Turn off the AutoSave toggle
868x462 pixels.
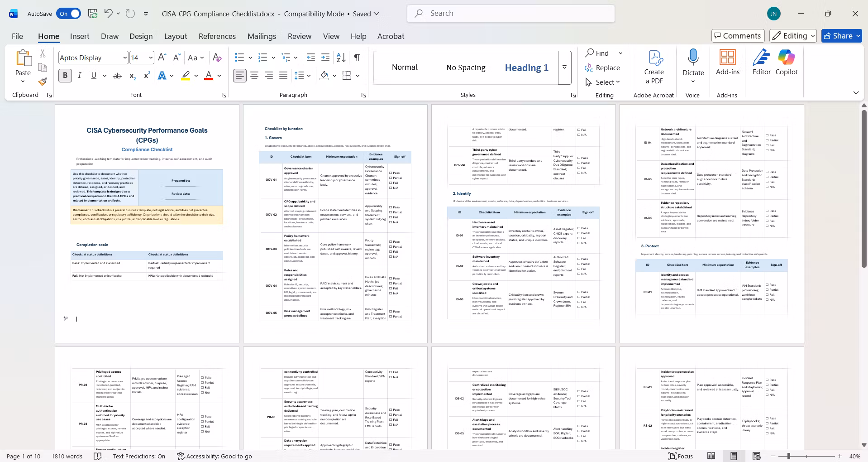[x=68, y=14]
